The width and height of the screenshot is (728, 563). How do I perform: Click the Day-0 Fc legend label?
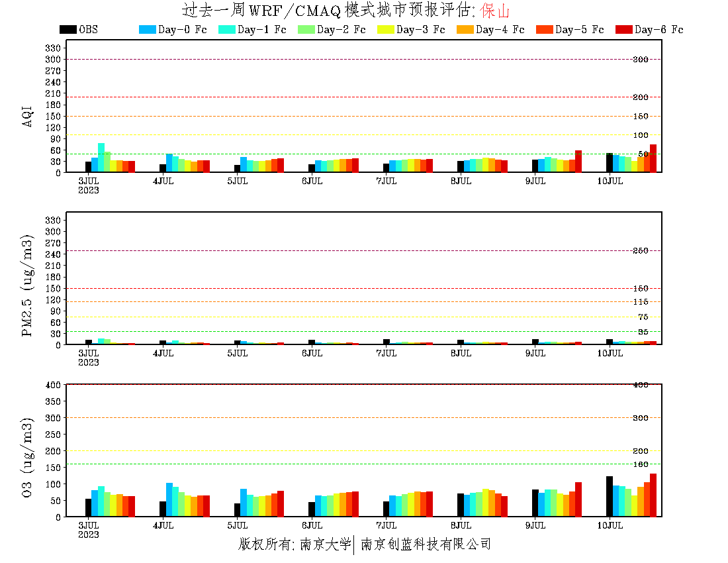pyautogui.click(x=183, y=30)
